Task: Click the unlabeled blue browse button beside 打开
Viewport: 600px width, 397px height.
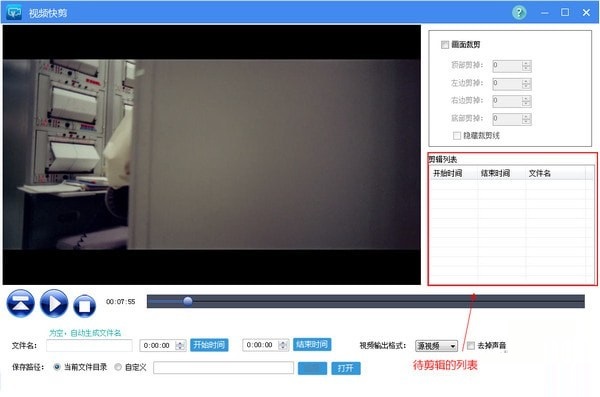Action: click(x=312, y=368)
